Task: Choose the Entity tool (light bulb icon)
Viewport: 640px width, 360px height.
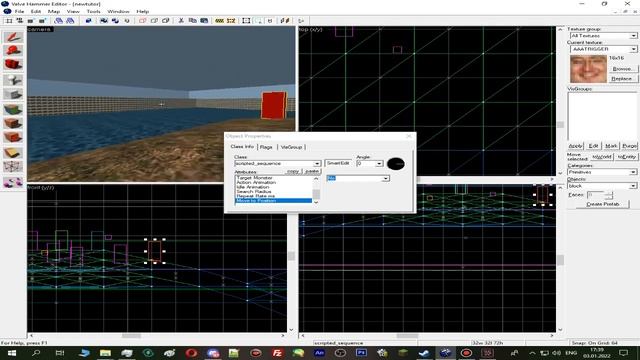Action: tap(13, 80)
